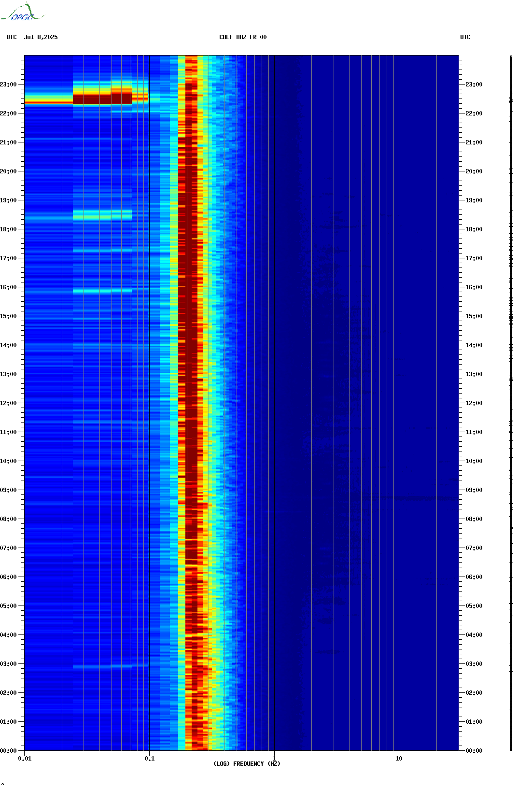Click the 17:00 label on right time axis

click(x=474, y=258)
